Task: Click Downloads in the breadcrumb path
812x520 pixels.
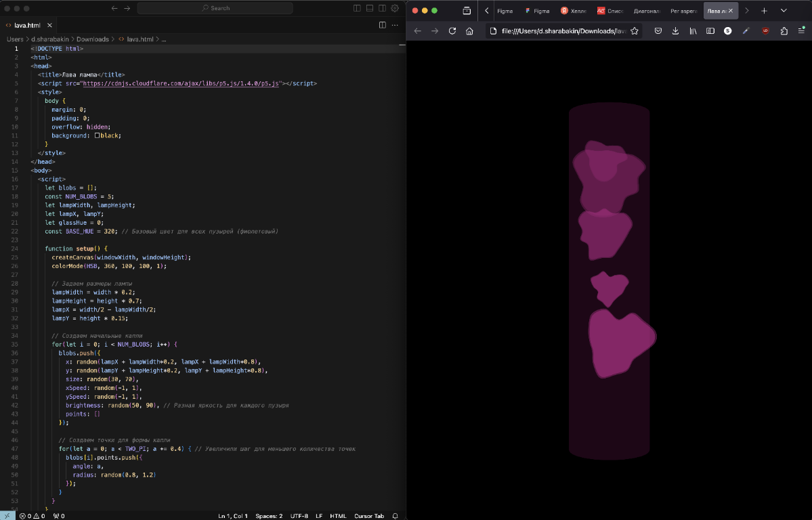Action: pyautogui.click(x=92, y=39)
